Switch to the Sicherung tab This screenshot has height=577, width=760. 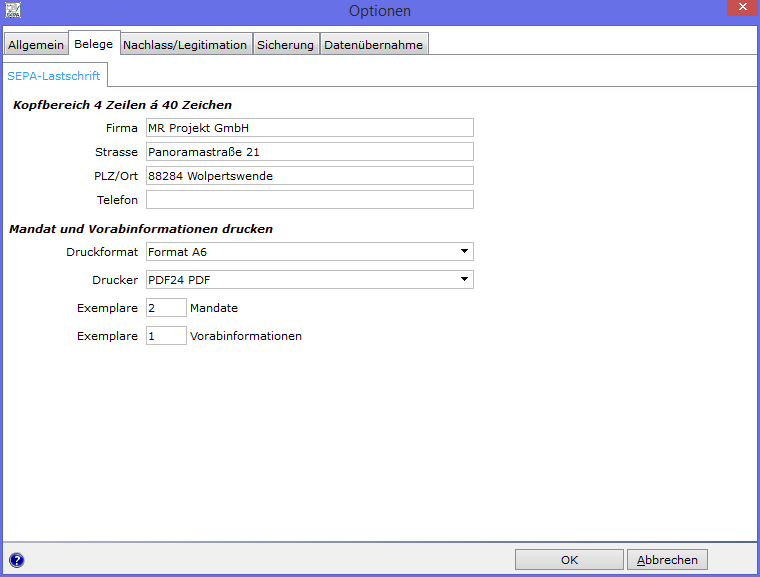click(x=285, y=45)
